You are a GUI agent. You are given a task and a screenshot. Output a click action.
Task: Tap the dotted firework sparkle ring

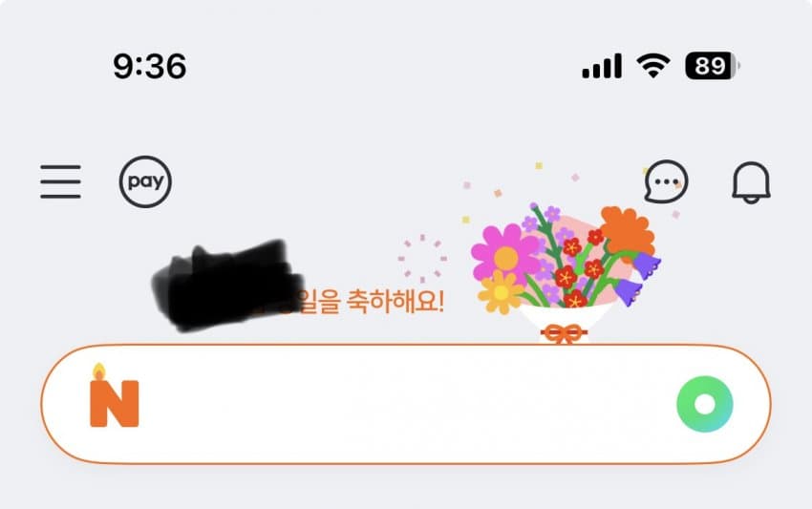click(422, 259)
